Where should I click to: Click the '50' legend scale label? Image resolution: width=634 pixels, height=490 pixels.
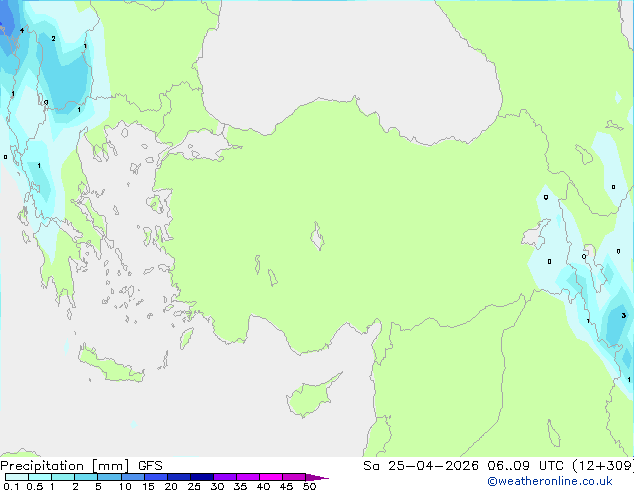[309, 486]
